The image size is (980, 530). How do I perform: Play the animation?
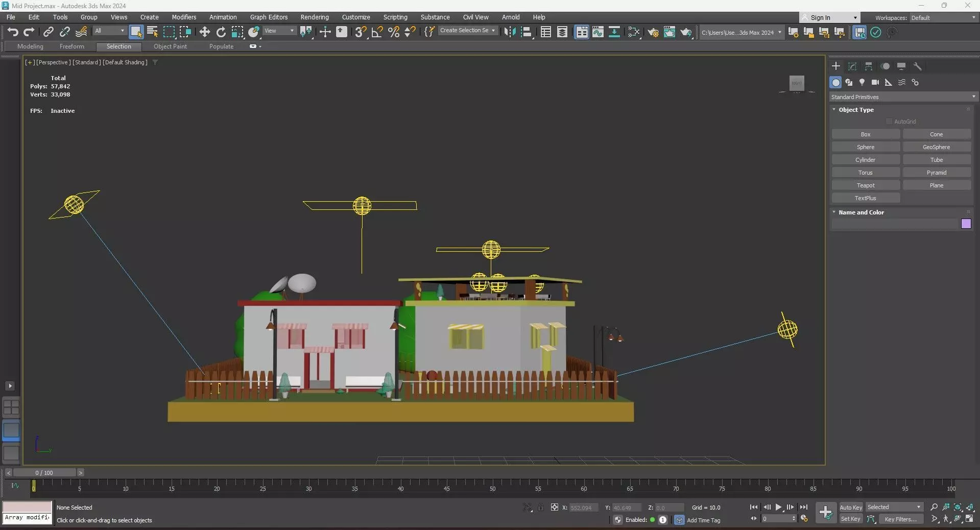779,507
